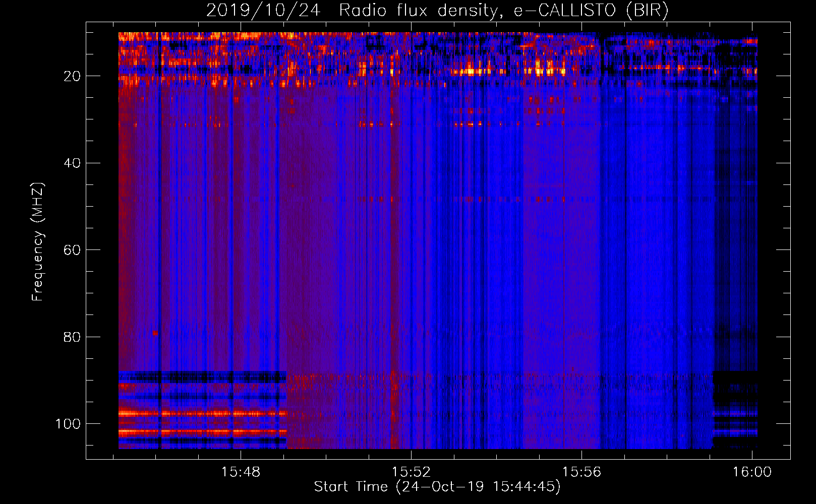Click the time tick label '16:00'
Viewport: 816px width, 504px height.
[x=752, y=472]
